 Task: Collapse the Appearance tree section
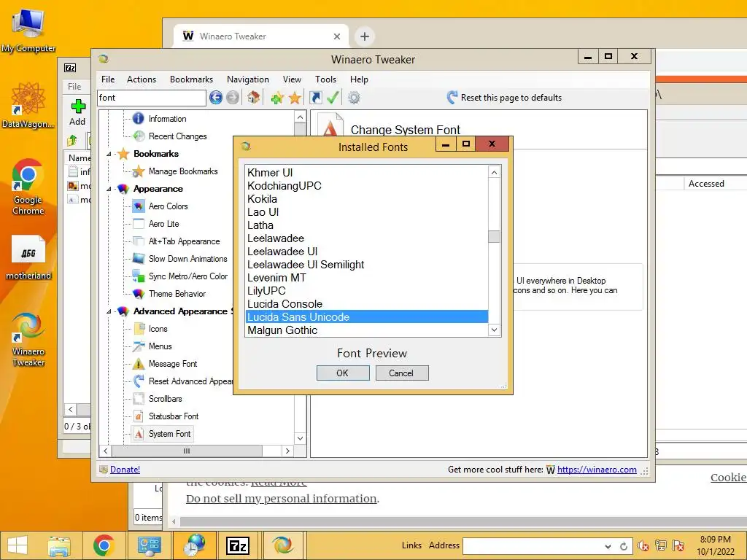tap(109, 189)
